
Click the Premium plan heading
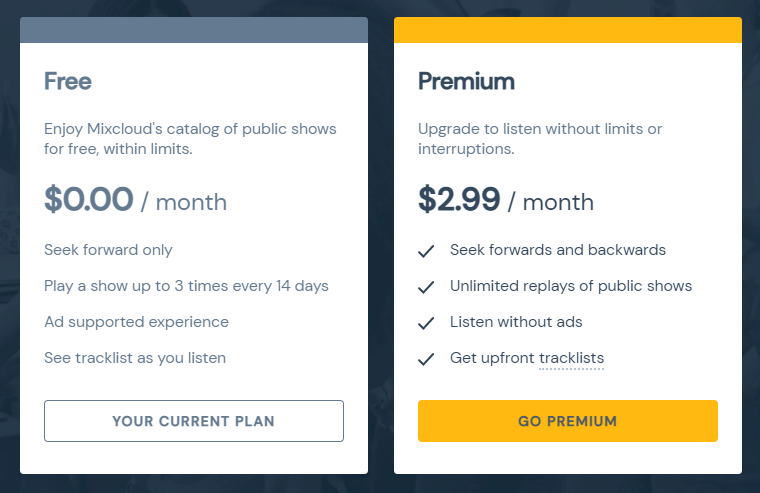tap(466, 81)
